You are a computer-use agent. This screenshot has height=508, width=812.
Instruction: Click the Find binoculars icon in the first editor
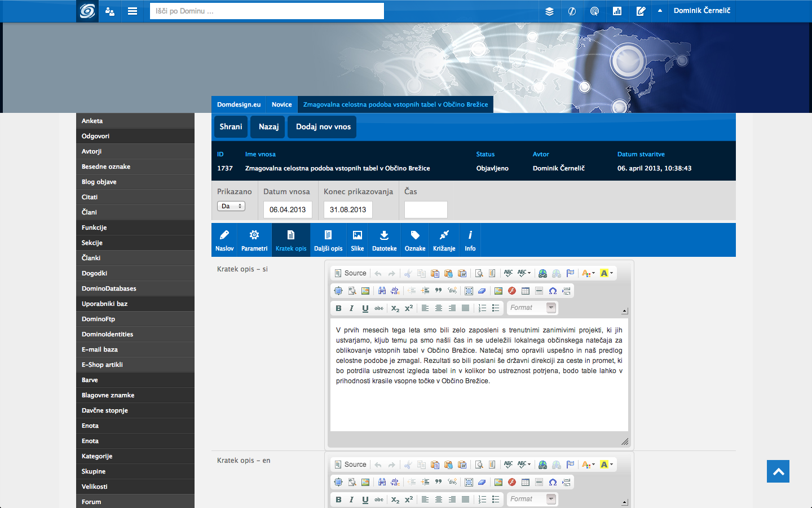click(x=382, y=291)
